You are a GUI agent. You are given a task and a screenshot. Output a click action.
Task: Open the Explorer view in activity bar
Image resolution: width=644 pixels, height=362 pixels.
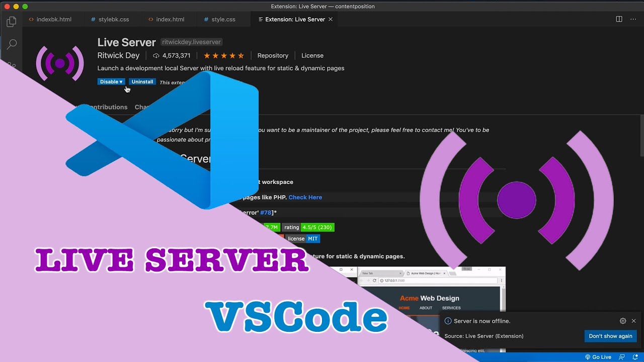pyautogui.click(x=12, y=22)
